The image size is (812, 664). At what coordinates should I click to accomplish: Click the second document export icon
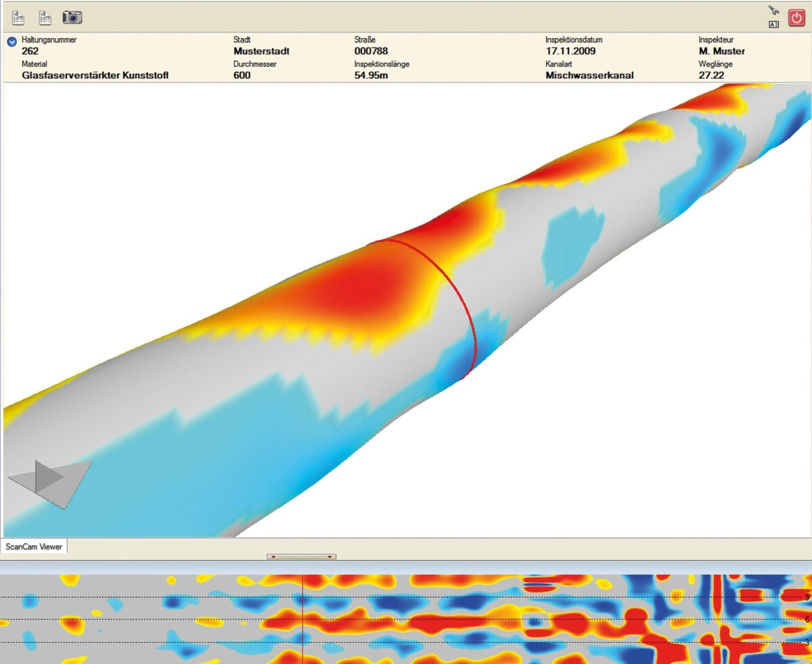(x=45, y=18)
